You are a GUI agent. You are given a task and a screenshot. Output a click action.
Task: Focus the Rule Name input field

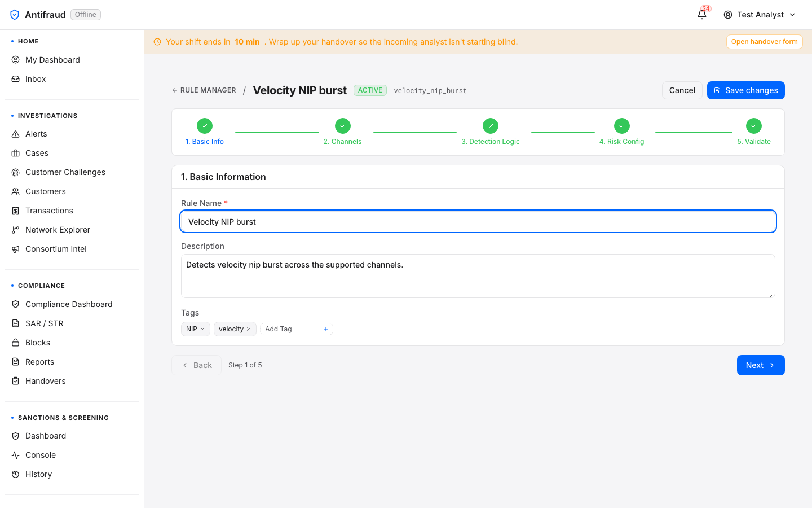click(478, 221)
